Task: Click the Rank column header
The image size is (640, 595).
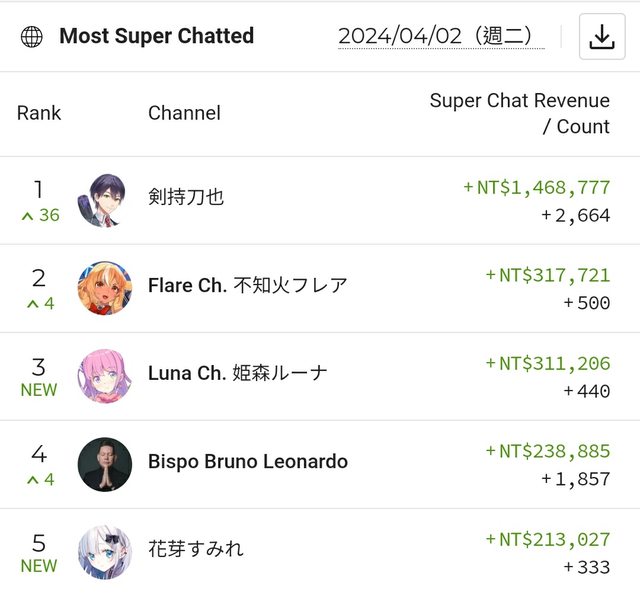Action: [39, 113]
